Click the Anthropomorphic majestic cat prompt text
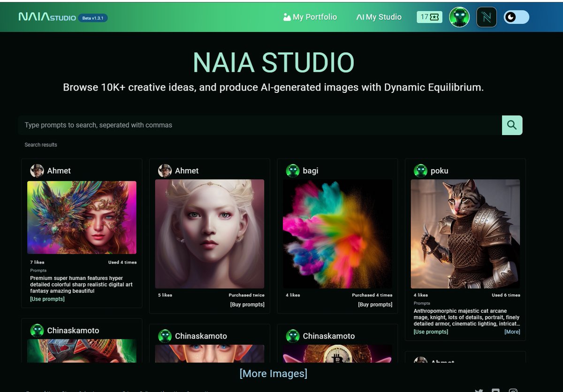The width and height of the screenshot is (563, 392). tap(467, 317)
